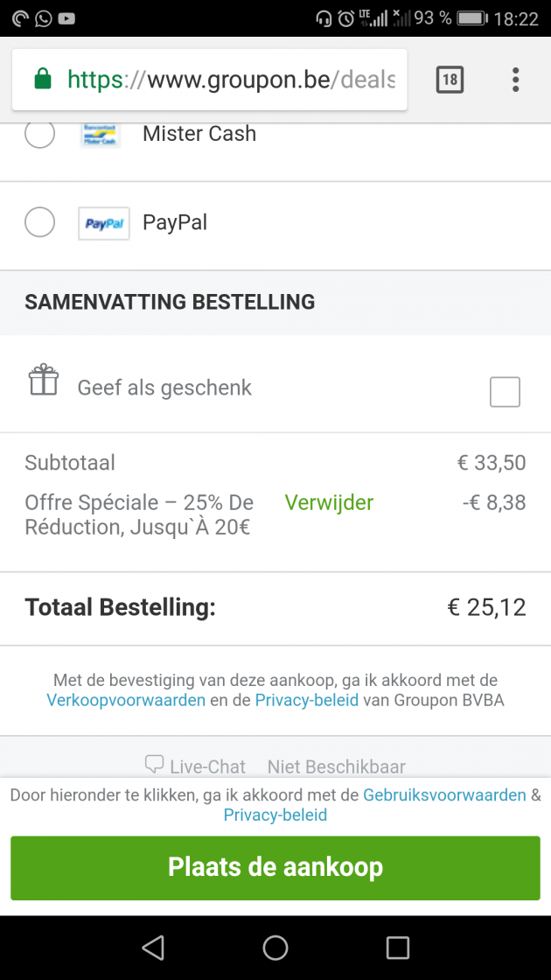This screenshot has height=980, width=551.
Task: Open the Gebruiksvoorwaarden link
Action: (x=444, y=795)
